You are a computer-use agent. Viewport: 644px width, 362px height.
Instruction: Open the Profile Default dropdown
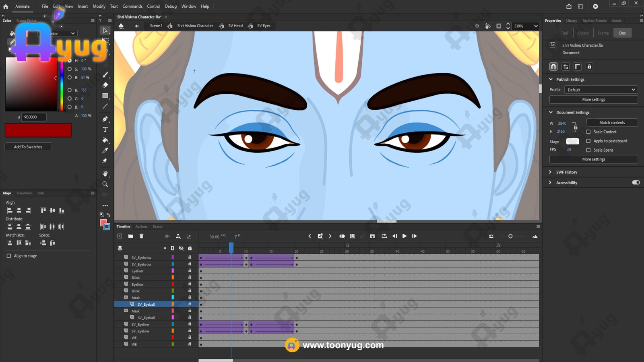601,90
